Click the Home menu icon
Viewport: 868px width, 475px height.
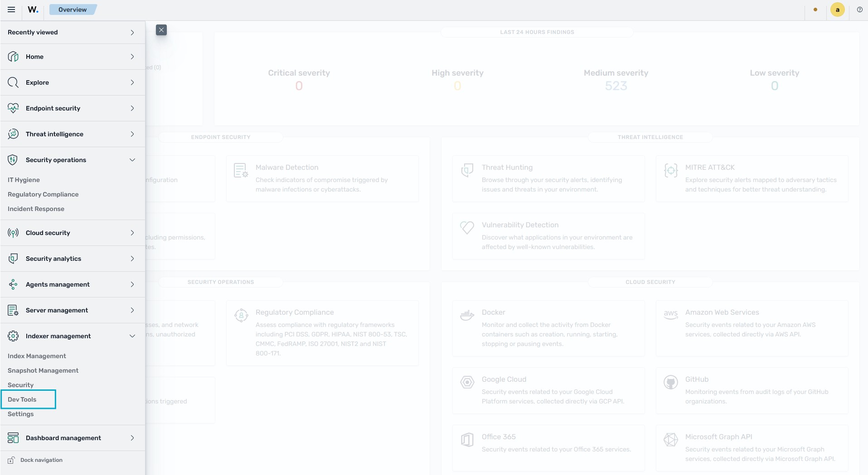[x=13, y=57]
